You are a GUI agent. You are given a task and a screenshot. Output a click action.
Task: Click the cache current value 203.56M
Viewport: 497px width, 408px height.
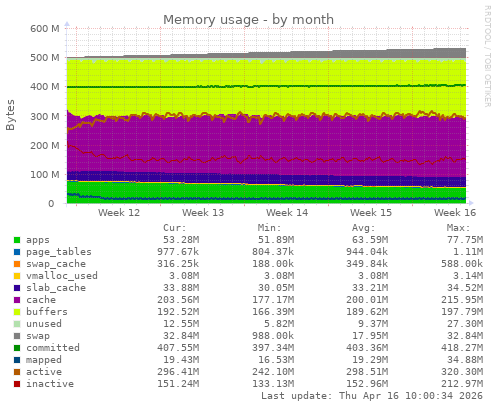(178, 300)
